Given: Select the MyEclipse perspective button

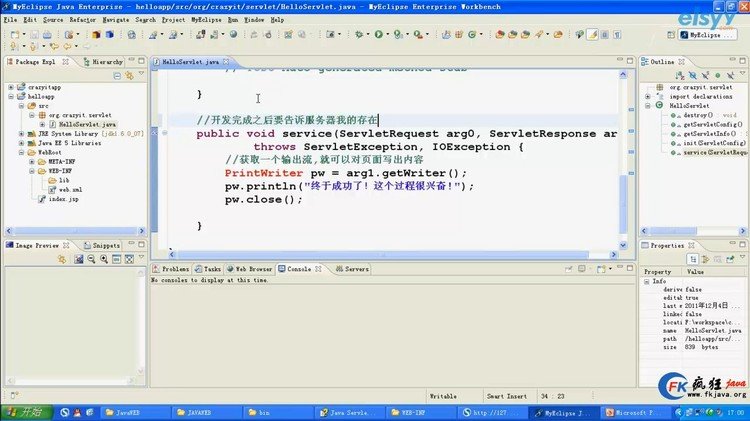Looking at the screenshot, I should click(706, 34).
